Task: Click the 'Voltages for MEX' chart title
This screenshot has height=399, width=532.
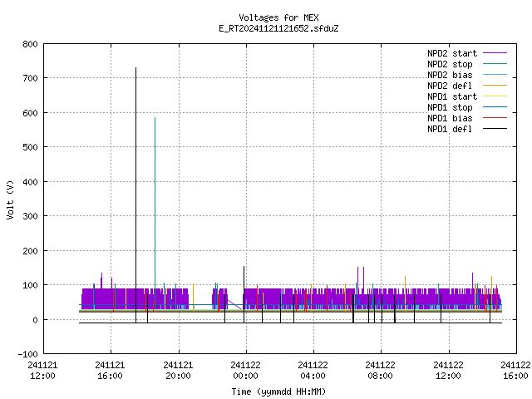Action: point(278,17)
